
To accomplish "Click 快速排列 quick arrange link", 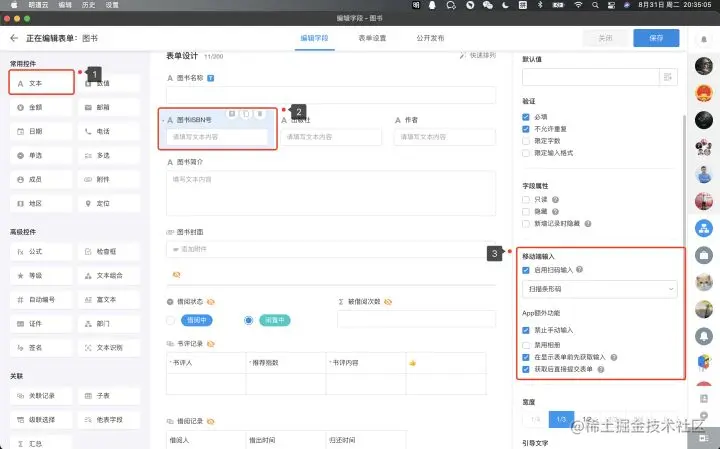I will (x=478, y=55).
